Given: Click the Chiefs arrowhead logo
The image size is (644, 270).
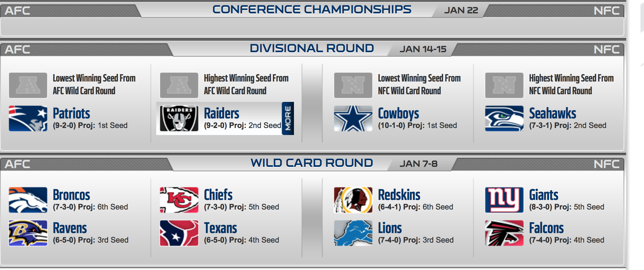Looking at the screenshot, I should pos(179,200).
